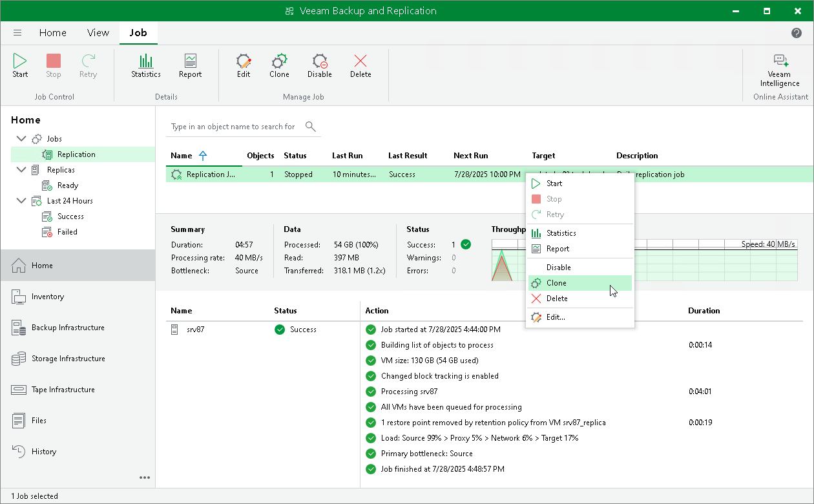This screenshot has width=814, height=504.
Task: Click the Action column header in log
Action: (377, 311)
